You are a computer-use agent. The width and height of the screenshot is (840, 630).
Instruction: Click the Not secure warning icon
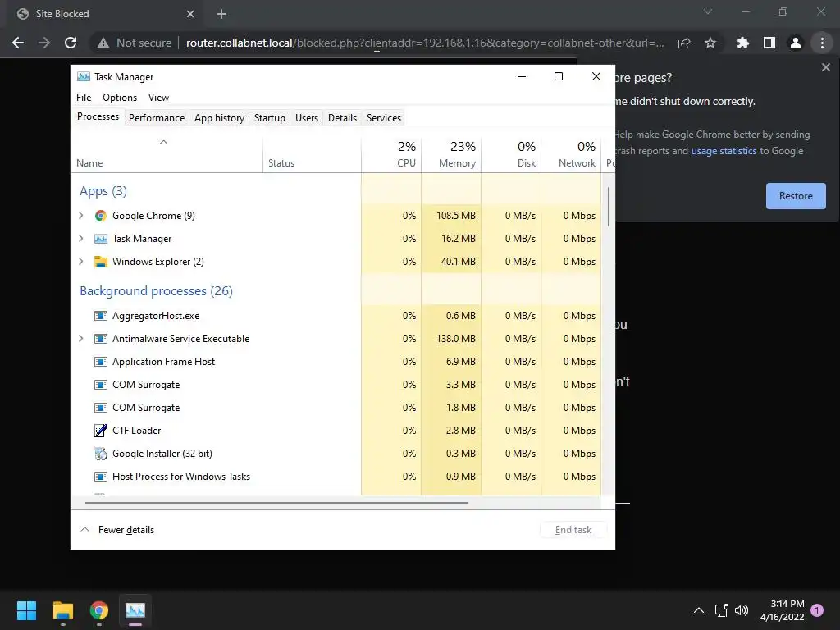point(103,43)
